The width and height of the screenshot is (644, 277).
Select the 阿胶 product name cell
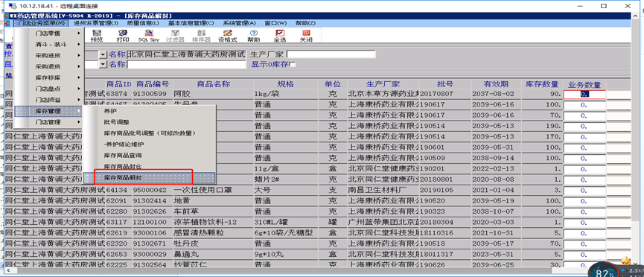pos(213,94)
